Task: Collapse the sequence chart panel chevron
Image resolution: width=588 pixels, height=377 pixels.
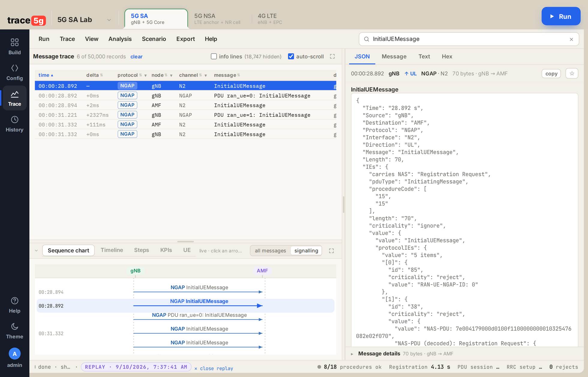Action: pos(36,251)
